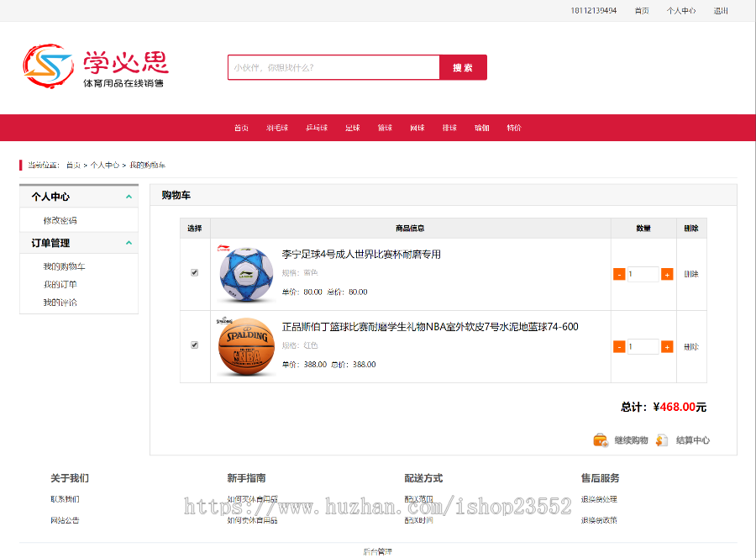756x558 pixels.
Task: Click the soccer ball product thumbnail
Action: (x=245, y=273)
